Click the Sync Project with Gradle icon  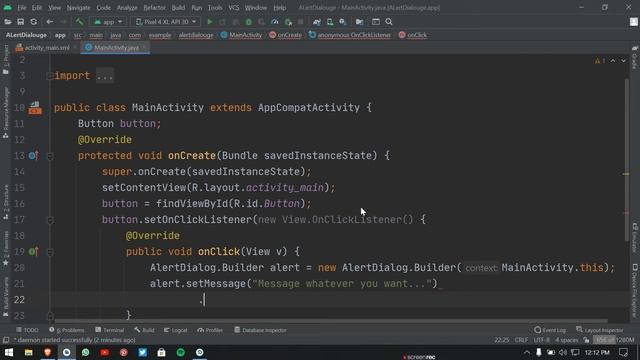317,22
